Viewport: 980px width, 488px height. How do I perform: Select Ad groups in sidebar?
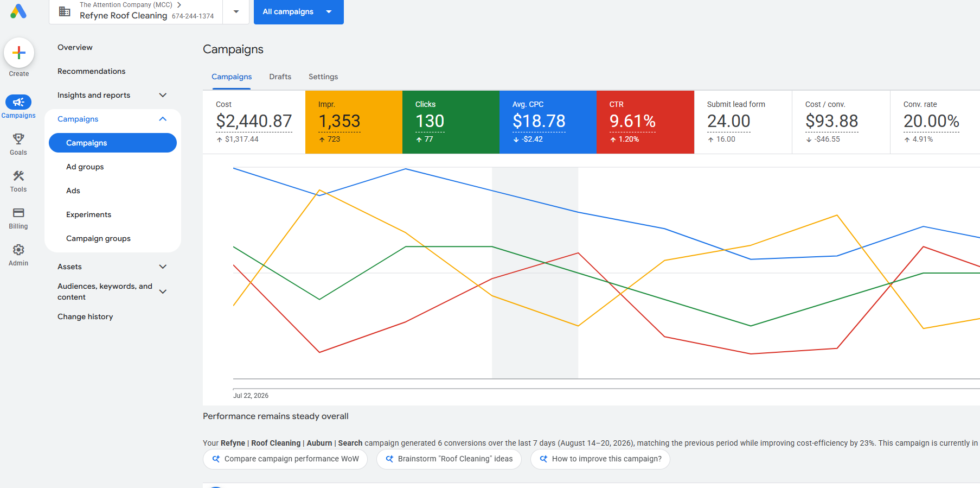[85, 167]
